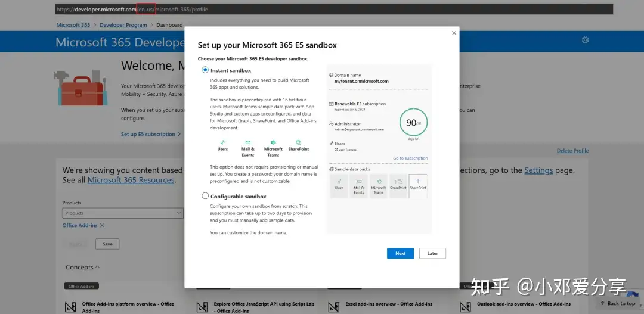The image size is (644, 314).
Task: Open the Settings page link
Action: [538, 170]
